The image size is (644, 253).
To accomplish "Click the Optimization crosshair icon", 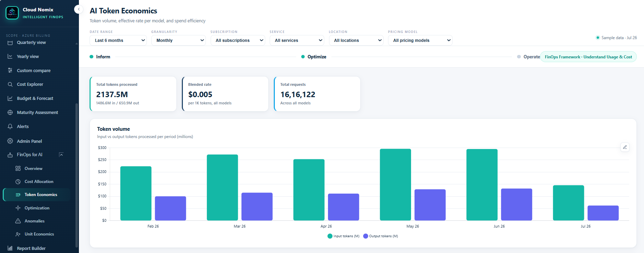I will [18, 208].
